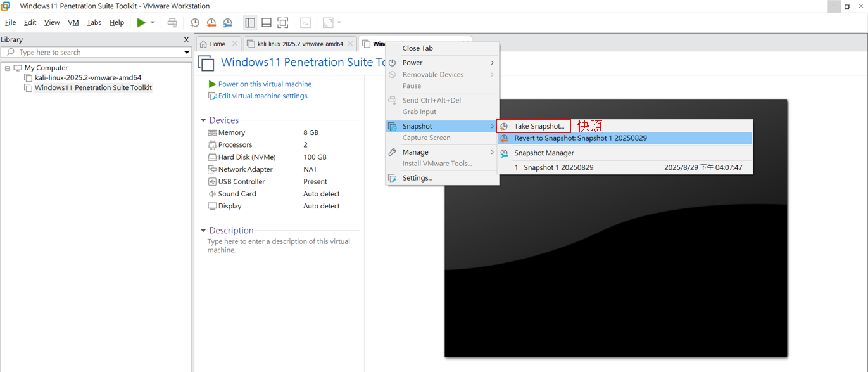Expand the Power submenu in context menu

pyautogui.click(x=442, y=63)
